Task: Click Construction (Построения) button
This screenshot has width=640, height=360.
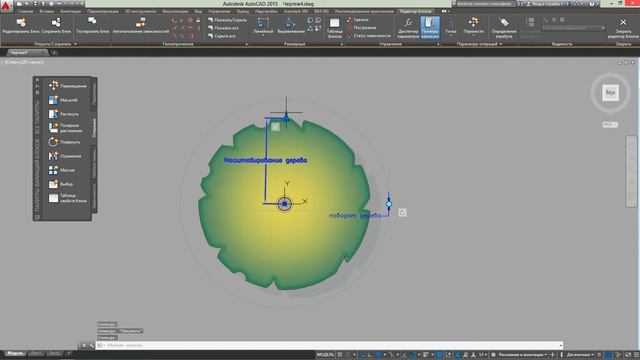Action: (x=362, y=28)
